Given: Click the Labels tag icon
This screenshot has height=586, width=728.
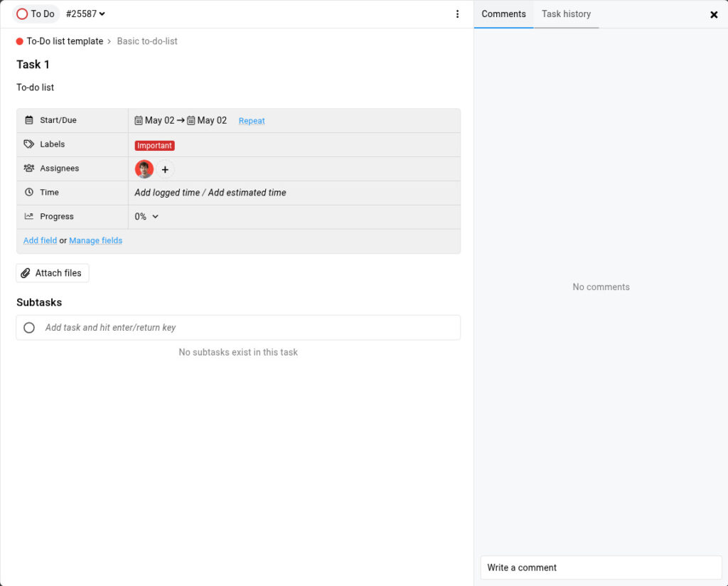Looking at the screenshot, I should (x=28, y=144).
